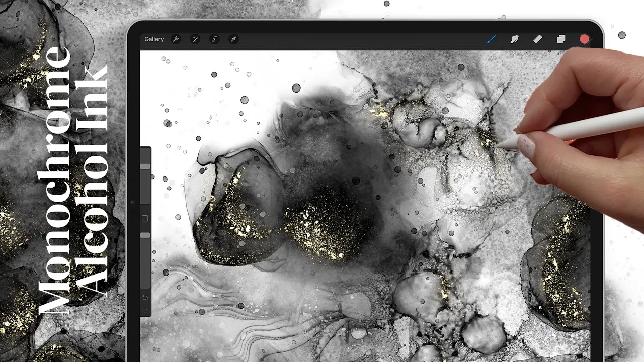Click the brush size slider handle

pos(145,166)
